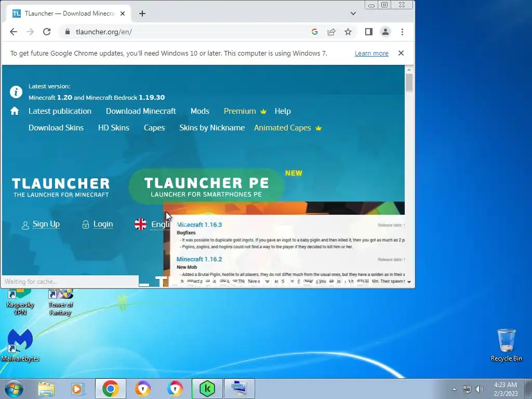Click the page scrollbar thumb
Viewport: 532px width, 399px height.
click(x=409, y=83)
